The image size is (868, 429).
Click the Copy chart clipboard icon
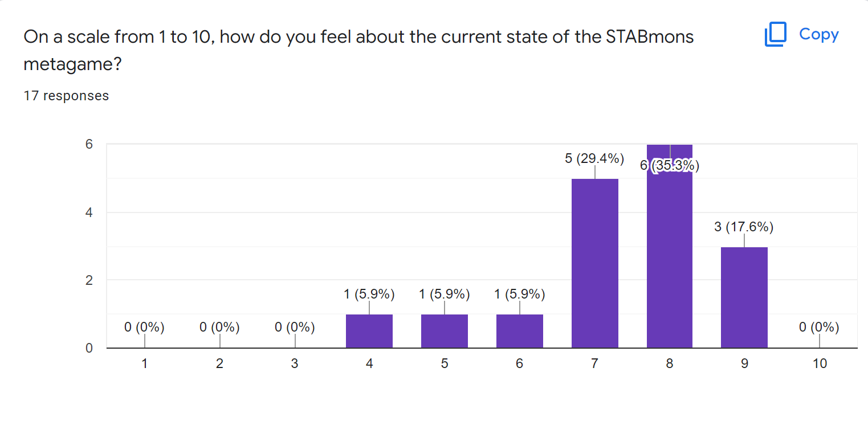point(775,35)
